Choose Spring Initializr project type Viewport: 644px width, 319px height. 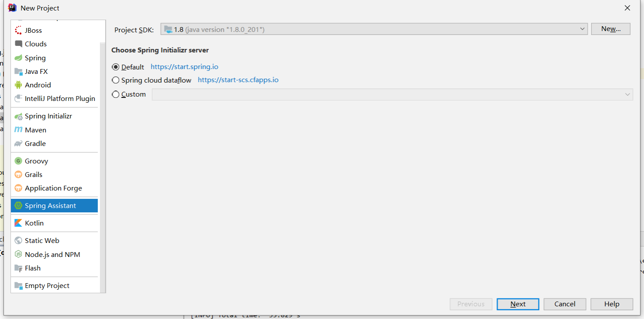coord(54,116)
